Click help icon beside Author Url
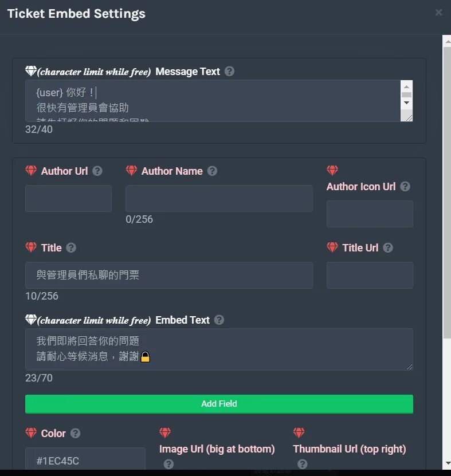The image size is (451, 476). (x=97, y=171)
